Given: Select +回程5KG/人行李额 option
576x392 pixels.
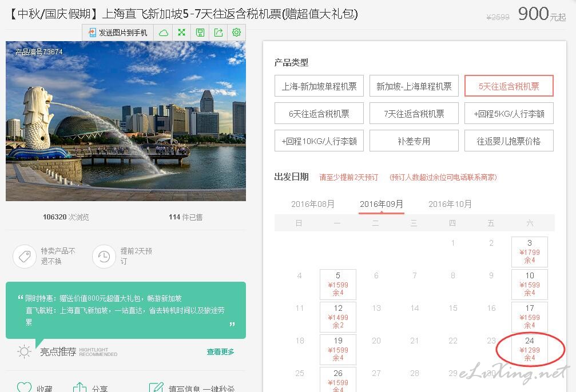Looking at the screenshot, I should pos(509,113).
